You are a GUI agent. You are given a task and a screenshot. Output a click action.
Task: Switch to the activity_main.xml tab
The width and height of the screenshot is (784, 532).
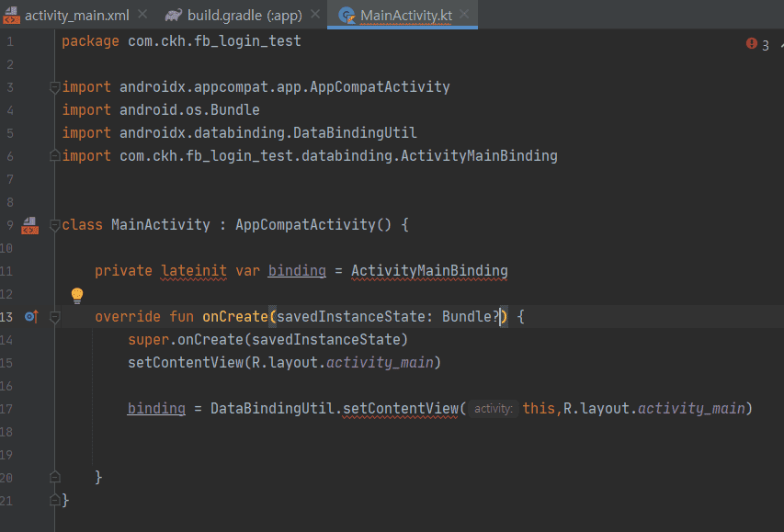77,16
